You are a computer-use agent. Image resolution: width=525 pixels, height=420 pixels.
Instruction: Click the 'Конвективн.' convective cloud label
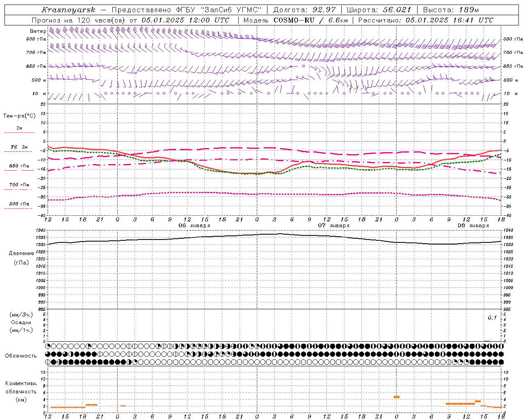[x=21, y=383]
